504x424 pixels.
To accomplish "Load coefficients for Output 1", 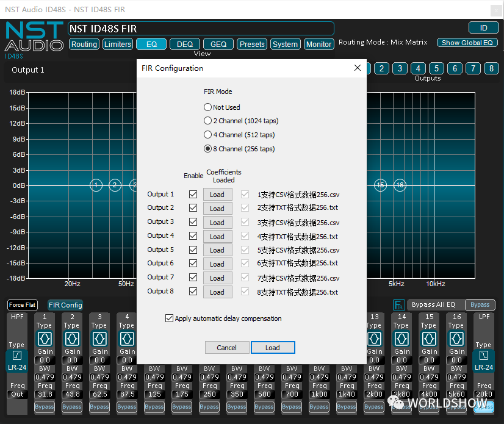I will click(217, 195).
